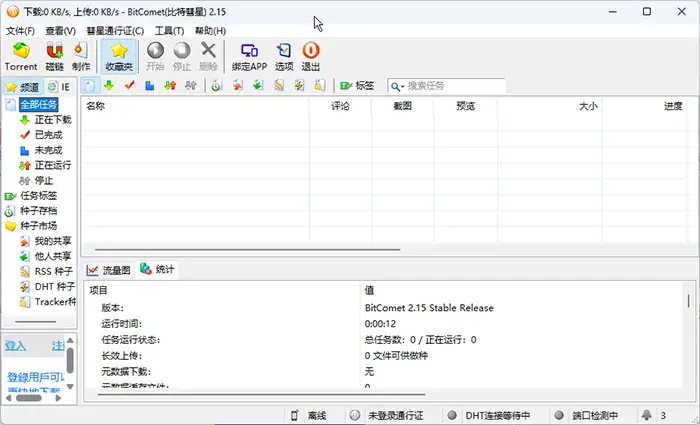Click the DHT torrents lightning filter icon
This screenshot has height=425, width=700.
(299, 86)
